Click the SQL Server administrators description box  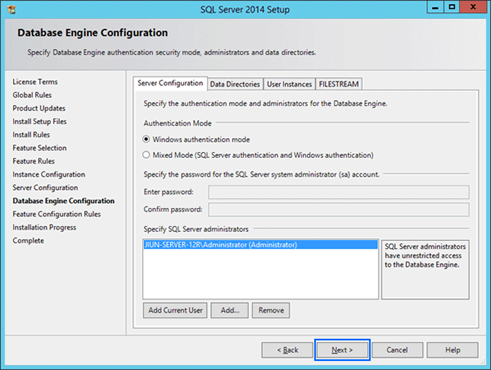425,269
